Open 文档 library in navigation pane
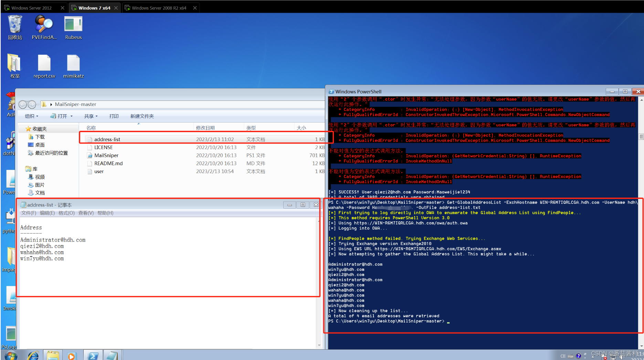Viewport: 644px width, 360px height. (x=40, y=193)
